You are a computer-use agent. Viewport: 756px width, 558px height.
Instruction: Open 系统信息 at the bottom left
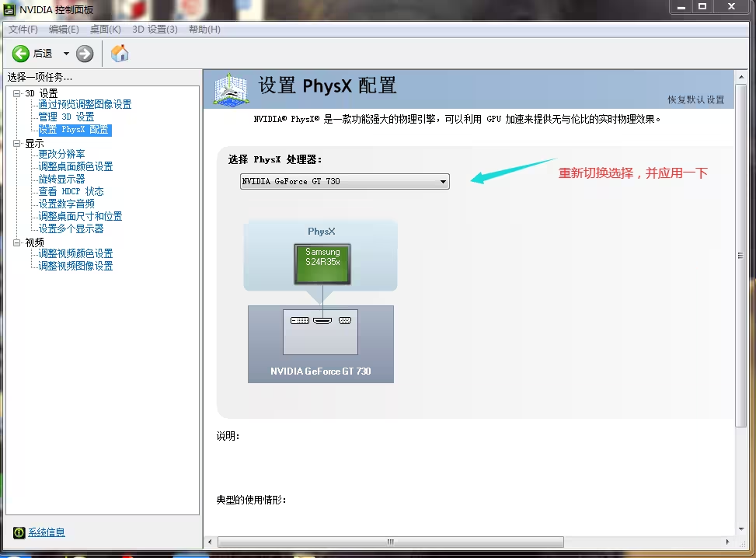click(45, 532)
